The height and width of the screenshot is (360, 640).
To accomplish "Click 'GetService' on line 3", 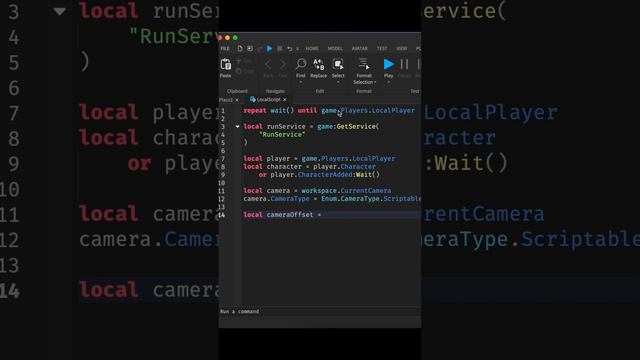I will 356,127.
